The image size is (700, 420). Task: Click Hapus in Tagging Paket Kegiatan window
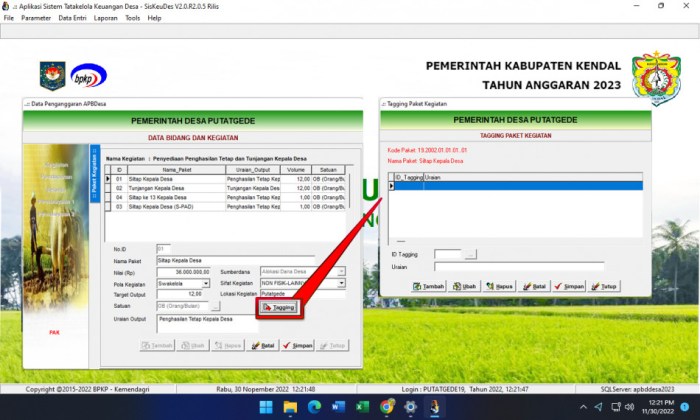(x=500, y=286)
